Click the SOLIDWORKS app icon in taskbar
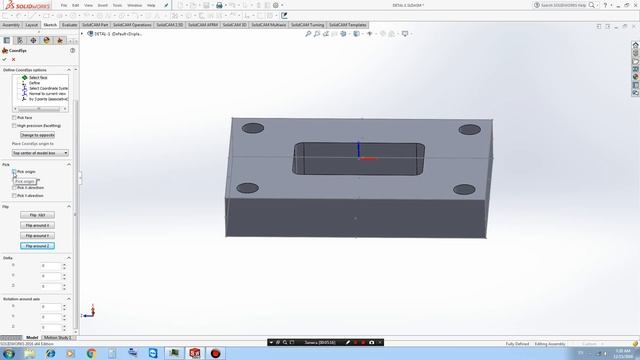Image resolution: width=640 pixels, height=360 pixels. (x=195, y=353)
